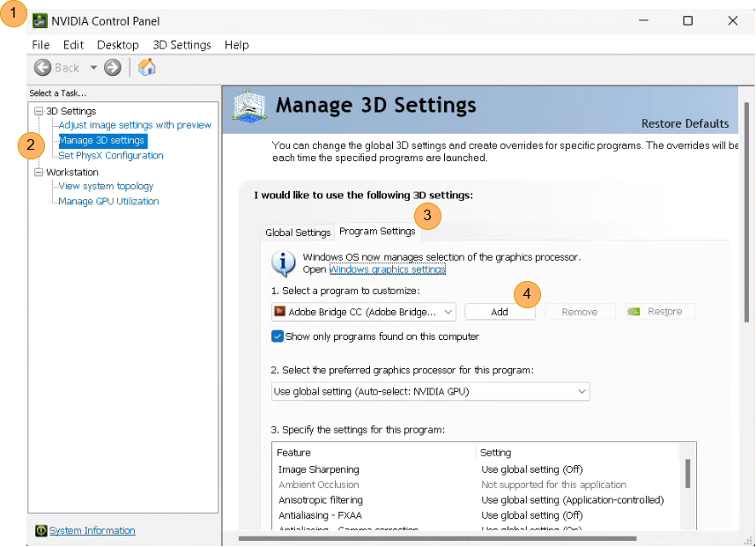Open the preferred graphics processor dropdown

[430, 391]
